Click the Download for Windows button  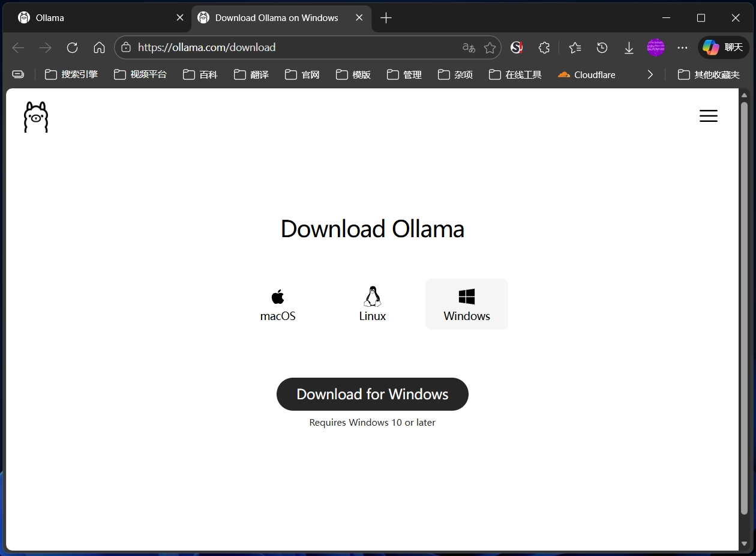[373, 394]
